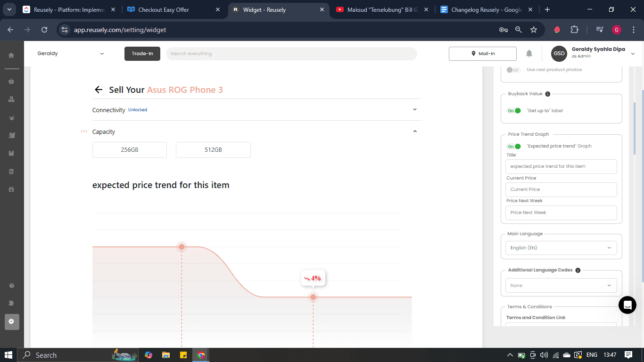Screen dimensions: 644x362
Task: Switch to the Changelog Reusely tab
Action: (x=487, y=9)
